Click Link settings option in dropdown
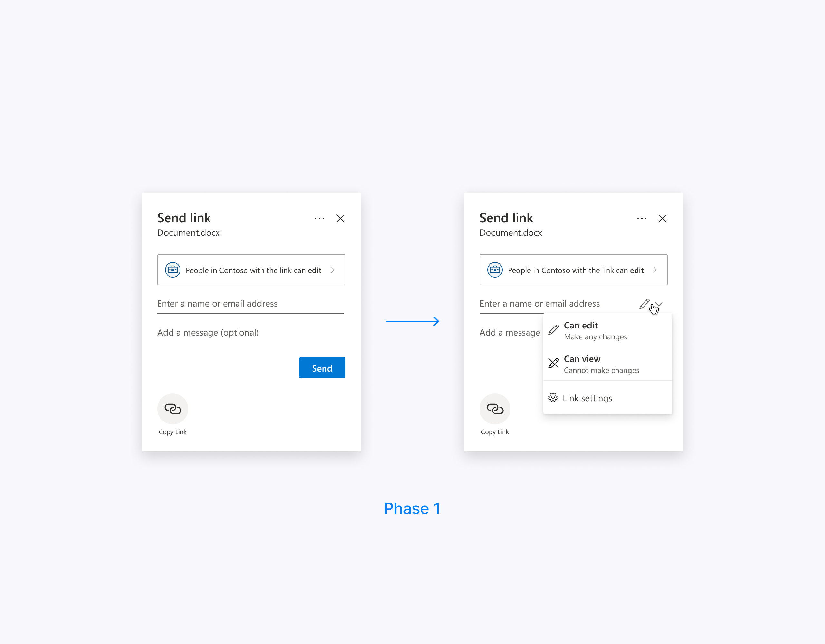Image resolution: width=825 pixels, height=644 pixels. click(587, 397)
